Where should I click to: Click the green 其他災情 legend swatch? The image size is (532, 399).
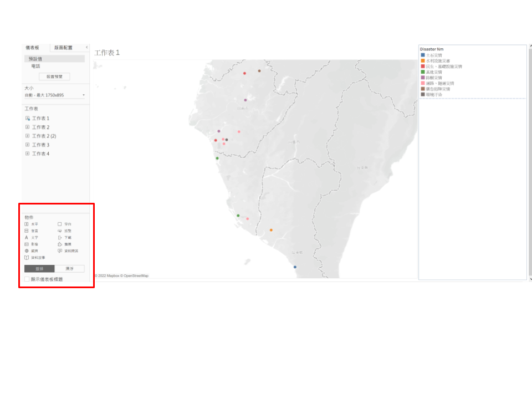pos(423,72)
